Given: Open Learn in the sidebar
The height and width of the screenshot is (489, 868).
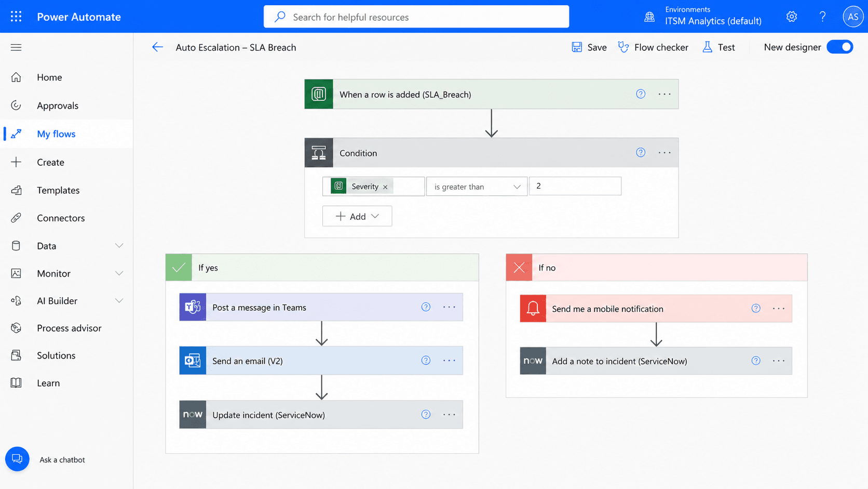Looking at the screenshot, I should (66, 383).
